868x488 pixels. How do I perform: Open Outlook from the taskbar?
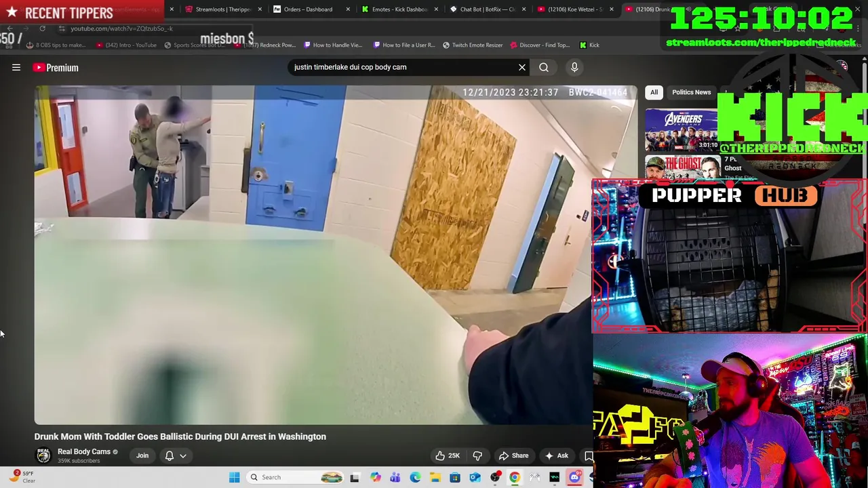point(475,477)
